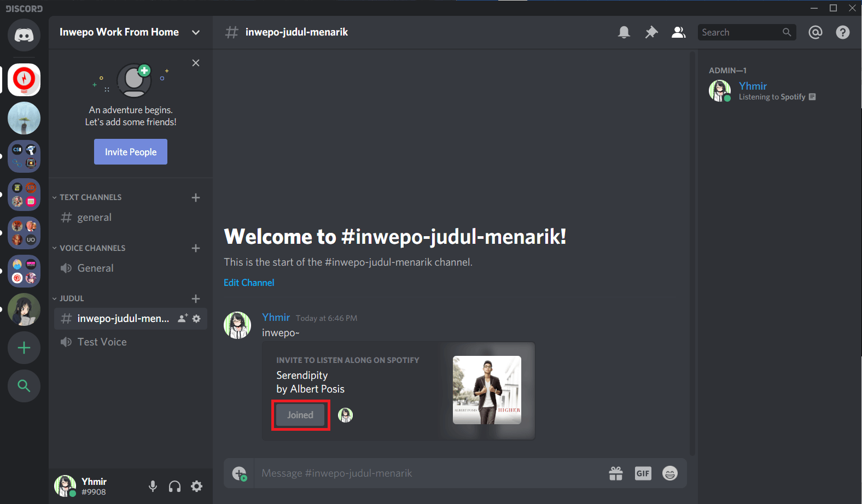Screen dimensions: 862x504
Task: Open the GIF picker
Action: coord(643,473)
